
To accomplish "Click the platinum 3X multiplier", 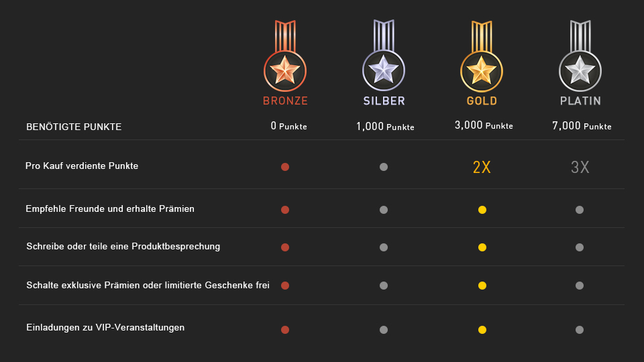I will point(580,167).
